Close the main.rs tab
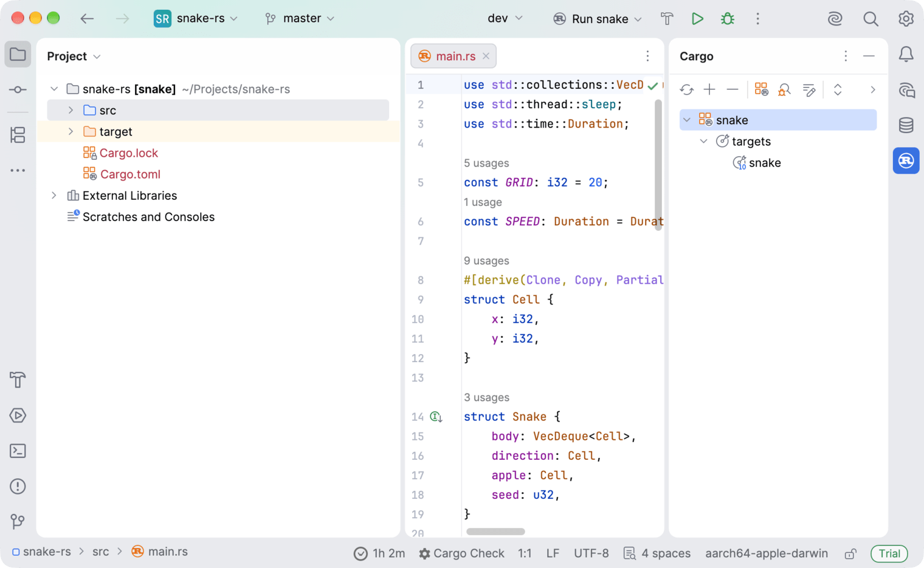 coord(486,56)
